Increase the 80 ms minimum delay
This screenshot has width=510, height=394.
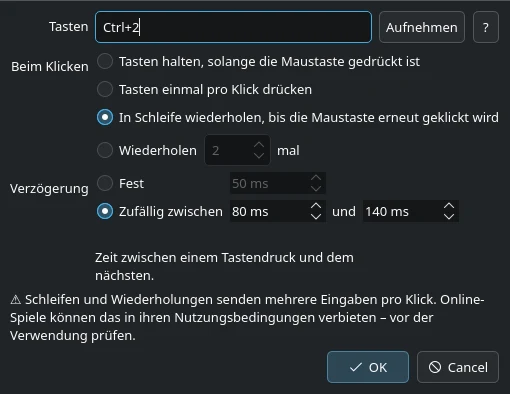(x=316, y=206)
